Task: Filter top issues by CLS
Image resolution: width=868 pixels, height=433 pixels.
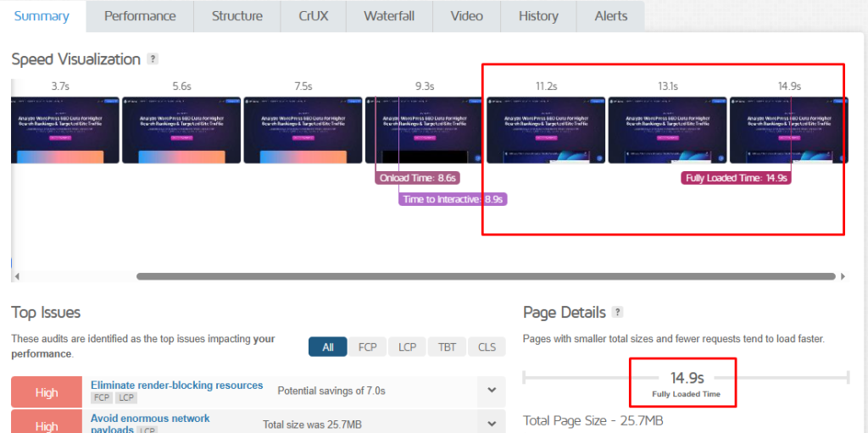Action: click(487, 347)
